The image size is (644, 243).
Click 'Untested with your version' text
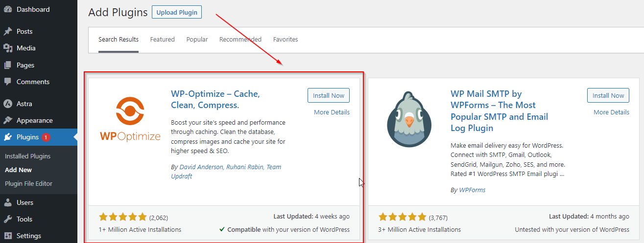[572, 229]
